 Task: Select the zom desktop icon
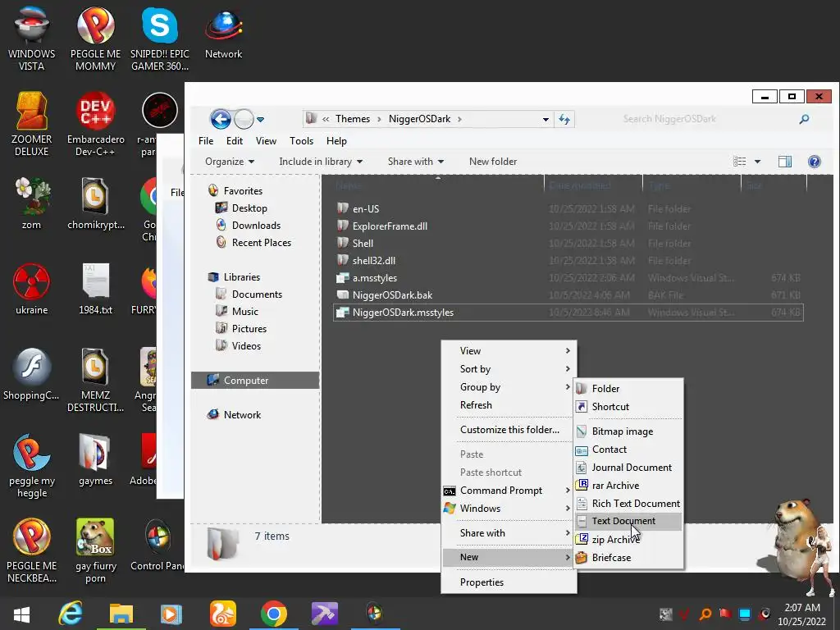(x=32, y=203)
